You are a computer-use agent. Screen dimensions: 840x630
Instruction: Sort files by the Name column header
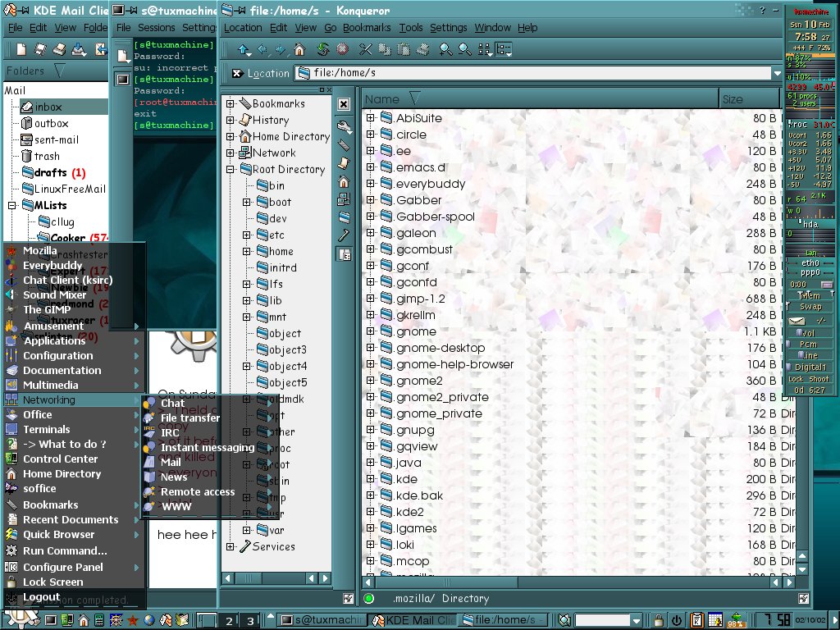tap(540, 99)
